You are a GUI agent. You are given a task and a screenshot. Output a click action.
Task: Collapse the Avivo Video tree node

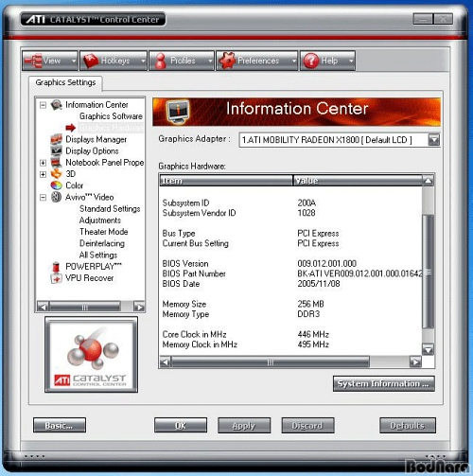[44, 198]
